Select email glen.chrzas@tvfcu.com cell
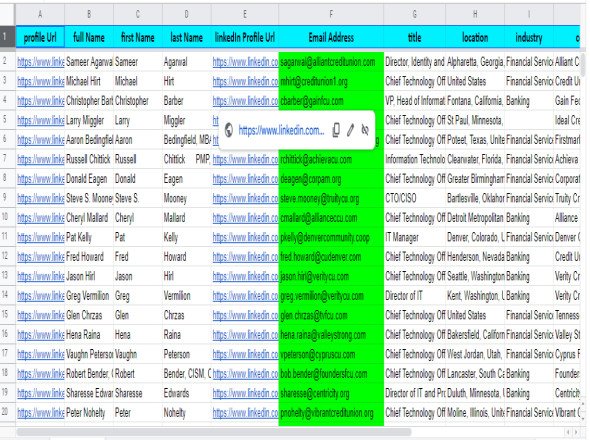This screenshot has height=440, width=590. (x=331, y=315)
